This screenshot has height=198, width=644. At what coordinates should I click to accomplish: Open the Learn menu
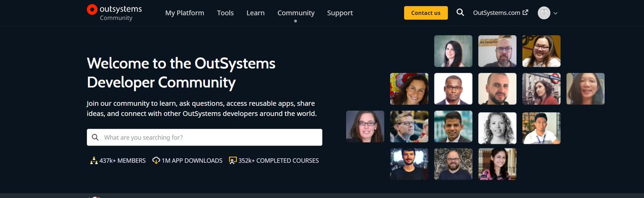tap(255, 13)
